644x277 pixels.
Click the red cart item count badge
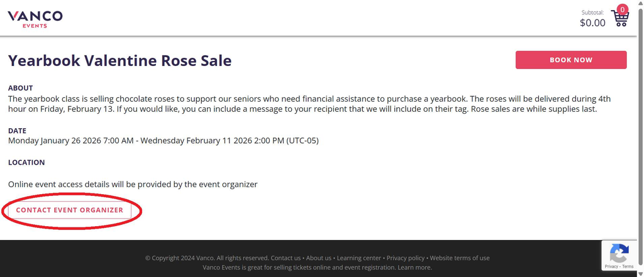(623, 9)
